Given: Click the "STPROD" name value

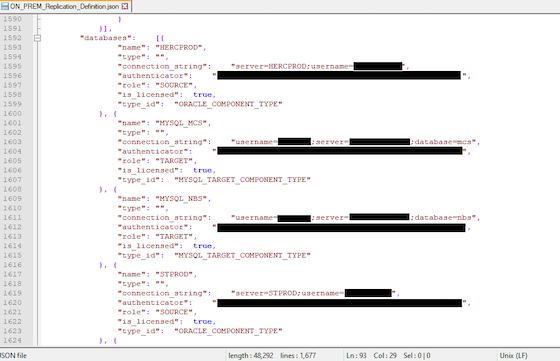Looking at the screenshot, I should (174, 274).
